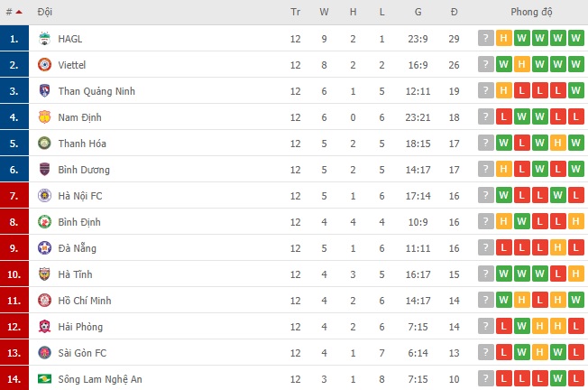Select the Hà Nội FC crest icon
588x390 pixels.
pyautogui.click(x=44, y=196)
